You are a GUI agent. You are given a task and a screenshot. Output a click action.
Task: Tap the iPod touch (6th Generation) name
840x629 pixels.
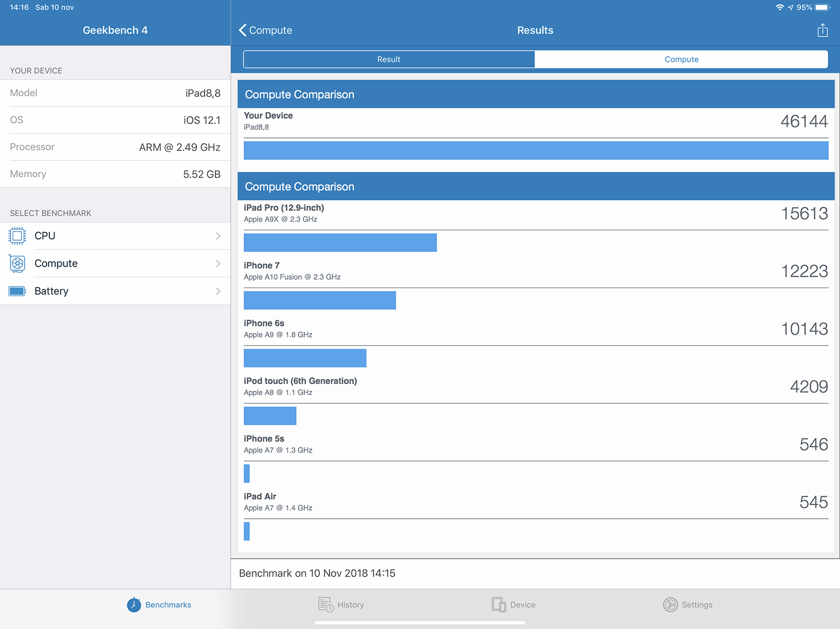[x=300, y=381]
